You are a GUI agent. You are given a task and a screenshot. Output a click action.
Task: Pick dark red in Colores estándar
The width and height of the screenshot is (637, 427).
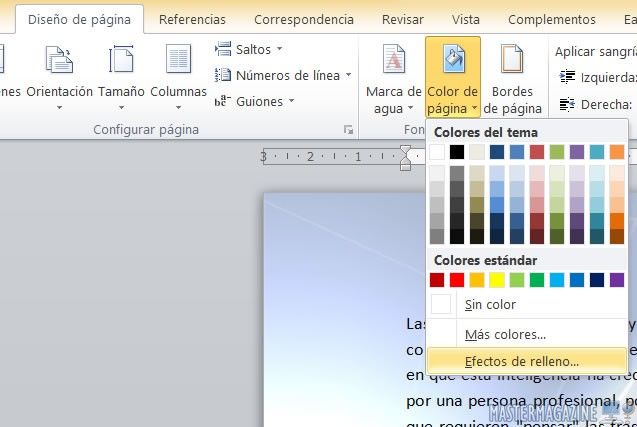(437, 280)
